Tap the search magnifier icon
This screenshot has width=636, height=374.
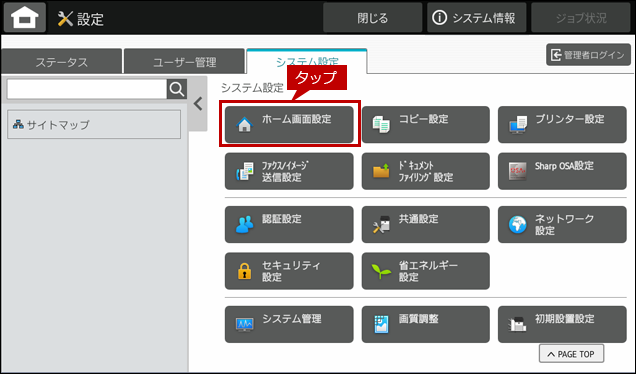coord(177,89)
